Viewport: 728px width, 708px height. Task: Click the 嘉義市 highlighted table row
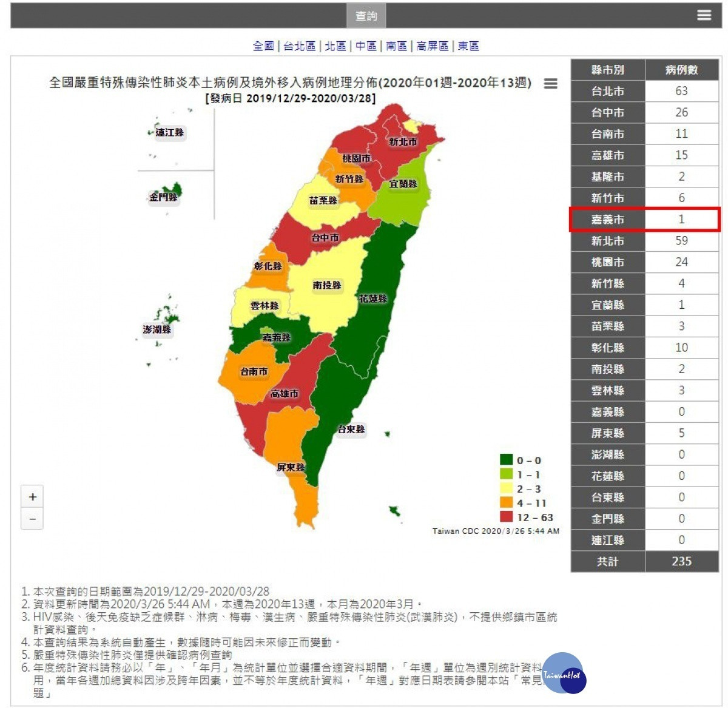pyautogui.click(x=645, y=219)
